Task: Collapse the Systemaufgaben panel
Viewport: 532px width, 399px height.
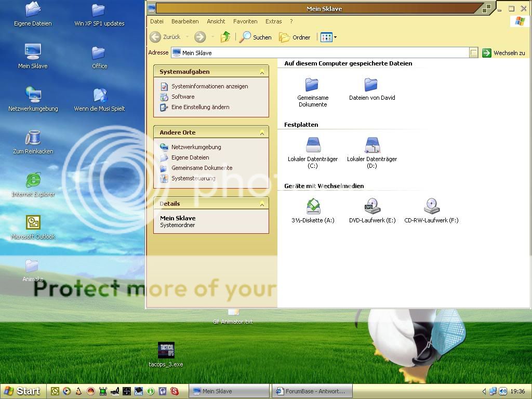Action: pos(262,72)
